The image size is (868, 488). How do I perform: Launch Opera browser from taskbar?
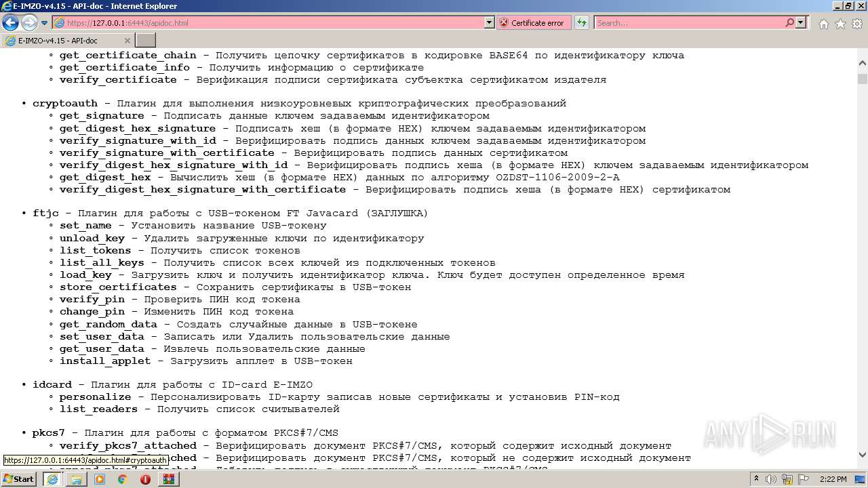pos(145,479)
